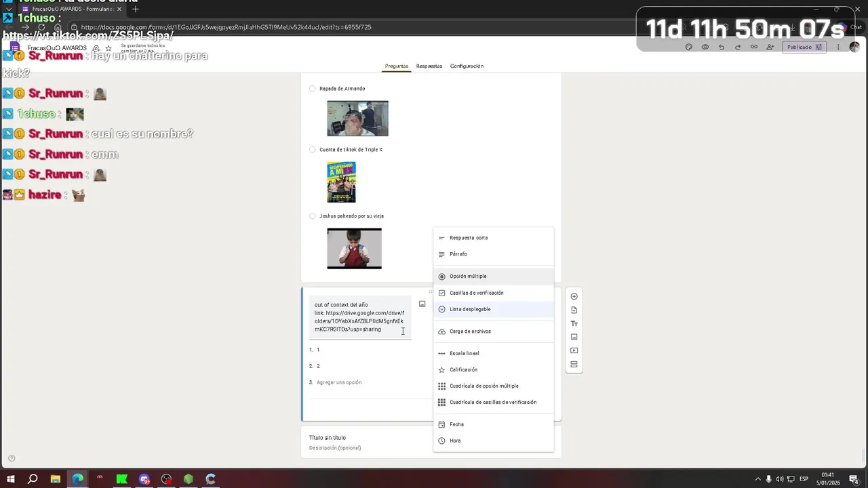Open the Windows Start menu
This screenshot has height=488, width=868.
11,479
